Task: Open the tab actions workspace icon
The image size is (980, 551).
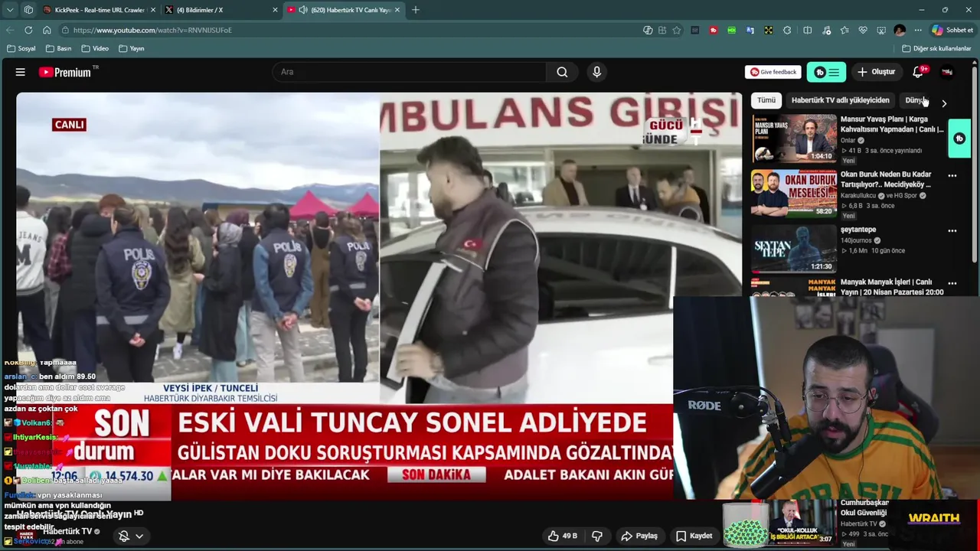Action: (x=28, y=10)
